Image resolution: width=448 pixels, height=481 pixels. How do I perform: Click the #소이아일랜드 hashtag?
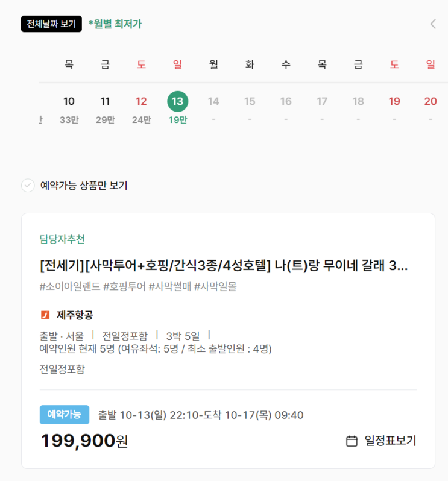(70, 286)
